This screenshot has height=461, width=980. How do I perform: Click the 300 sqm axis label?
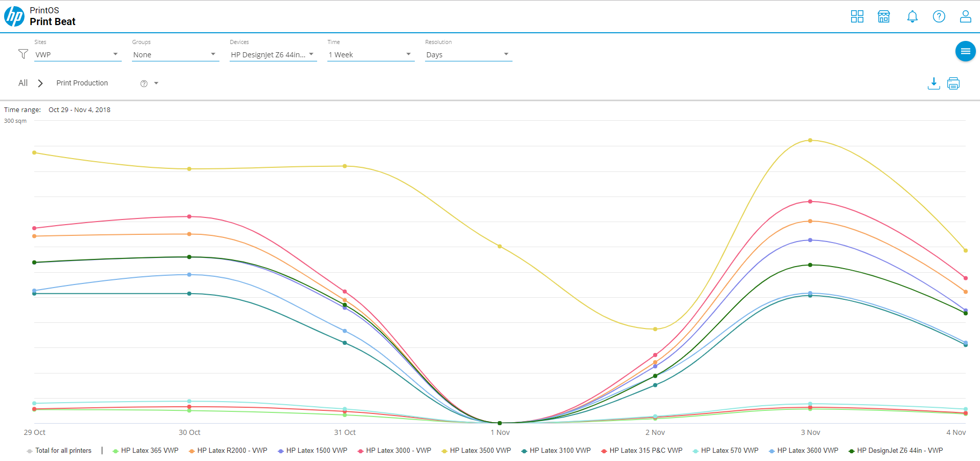pos(15,121)
